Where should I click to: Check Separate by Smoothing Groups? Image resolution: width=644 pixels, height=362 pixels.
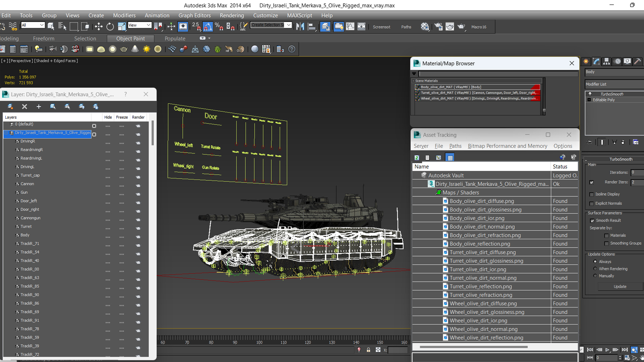click(x=606, y=244)
